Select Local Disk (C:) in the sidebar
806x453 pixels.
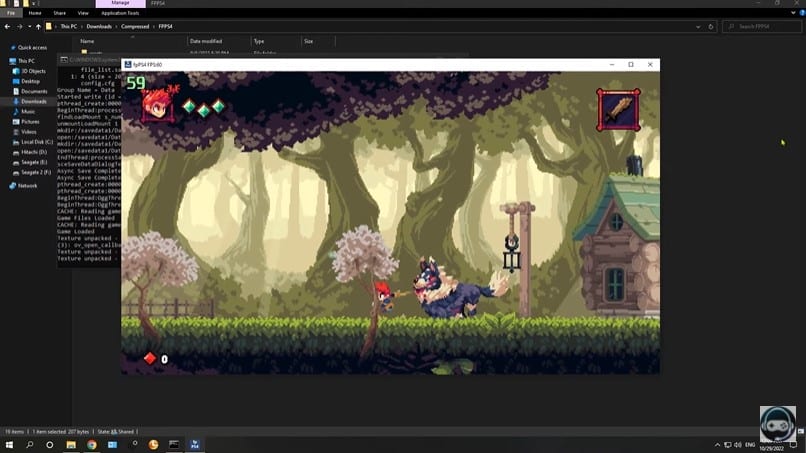pos(37,141)
